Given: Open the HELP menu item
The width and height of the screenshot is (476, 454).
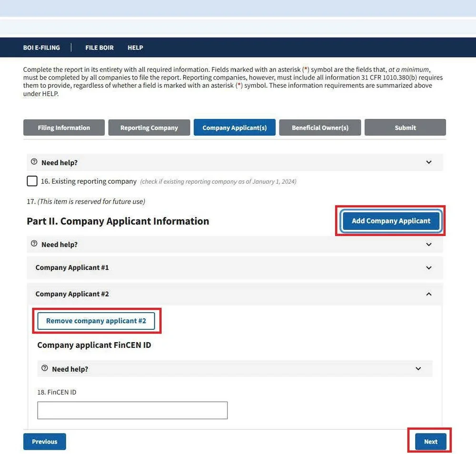Looking at the screenshot, I should tap(135, 48).
